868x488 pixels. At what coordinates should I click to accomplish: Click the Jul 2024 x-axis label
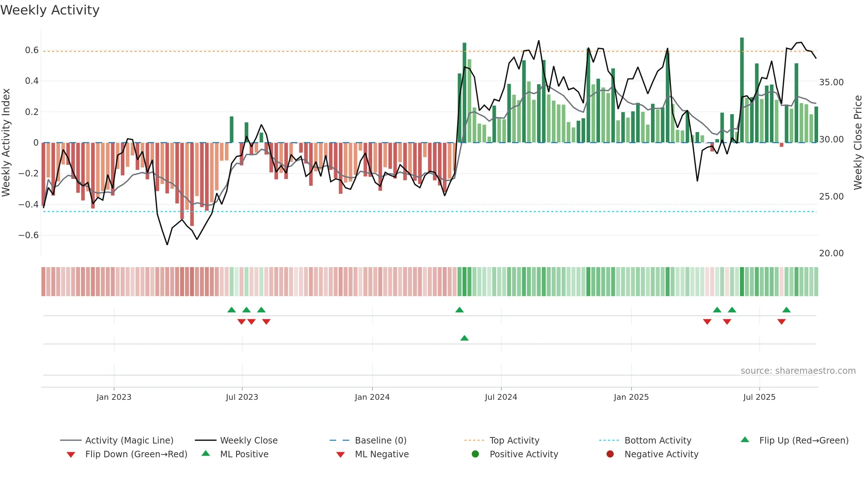click(501, 397)
